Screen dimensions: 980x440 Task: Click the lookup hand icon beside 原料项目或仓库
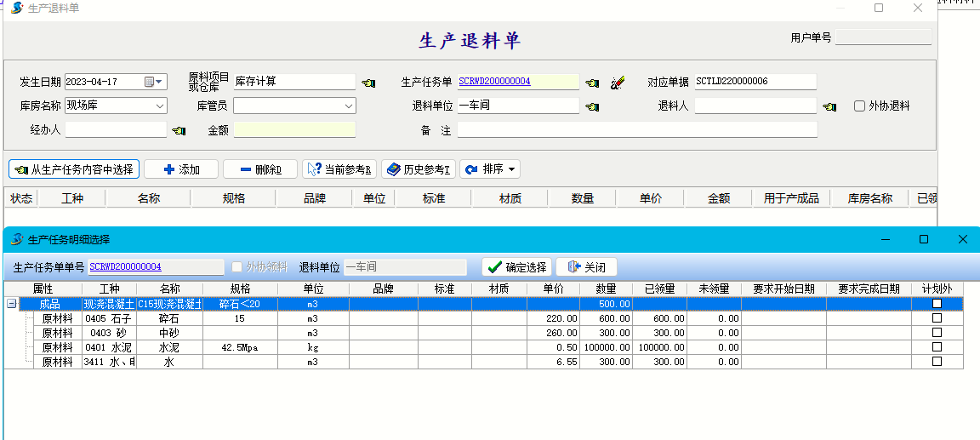tap(367, 83)
